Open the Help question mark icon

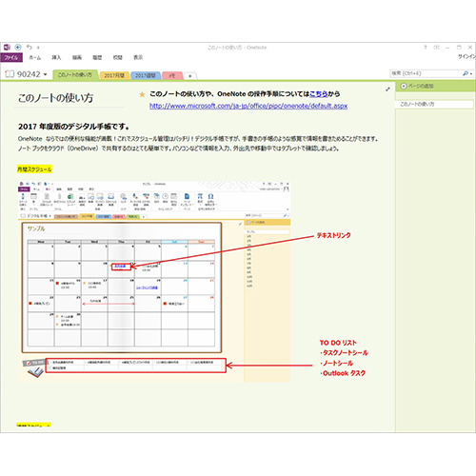426,48
